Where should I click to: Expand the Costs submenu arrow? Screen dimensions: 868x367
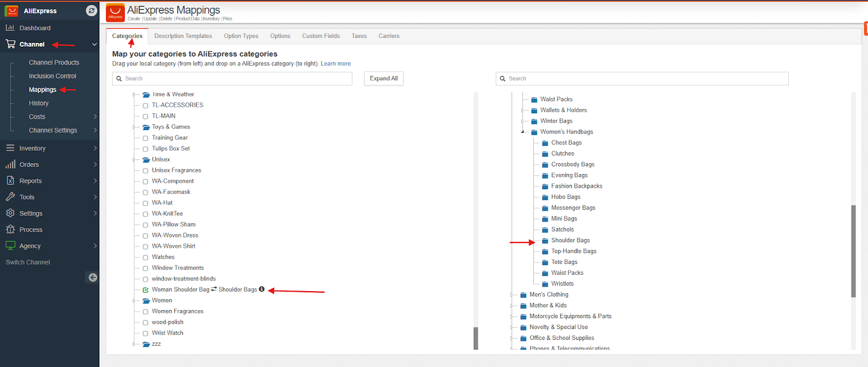(x=95, y=117)
